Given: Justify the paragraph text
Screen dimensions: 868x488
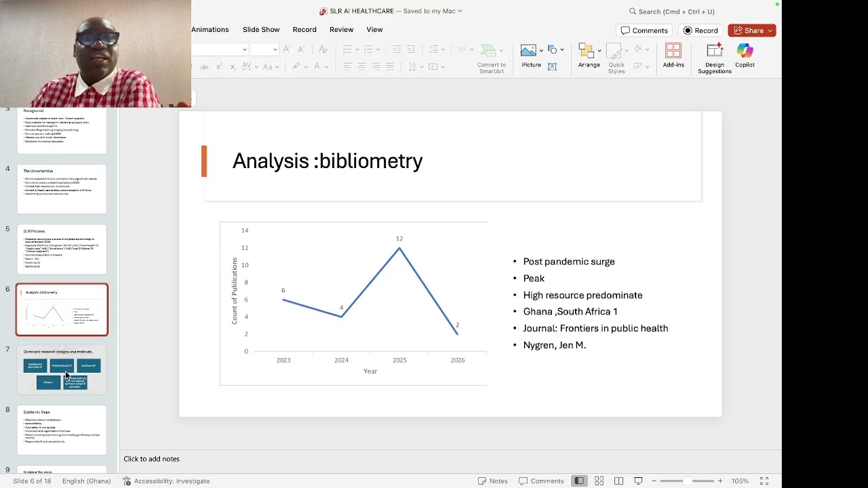Looking at the screenshot, I should point(390,66).
